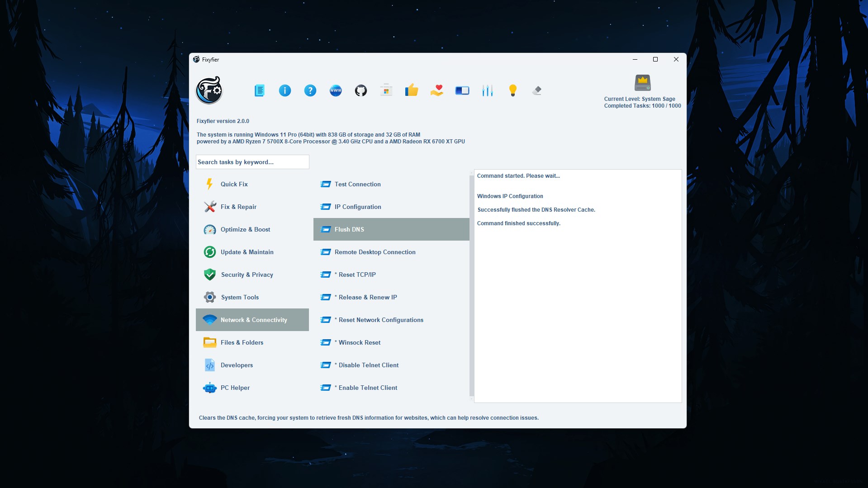Close the Fixyfier window
868x488 pixels.
[x=676, y=59]
